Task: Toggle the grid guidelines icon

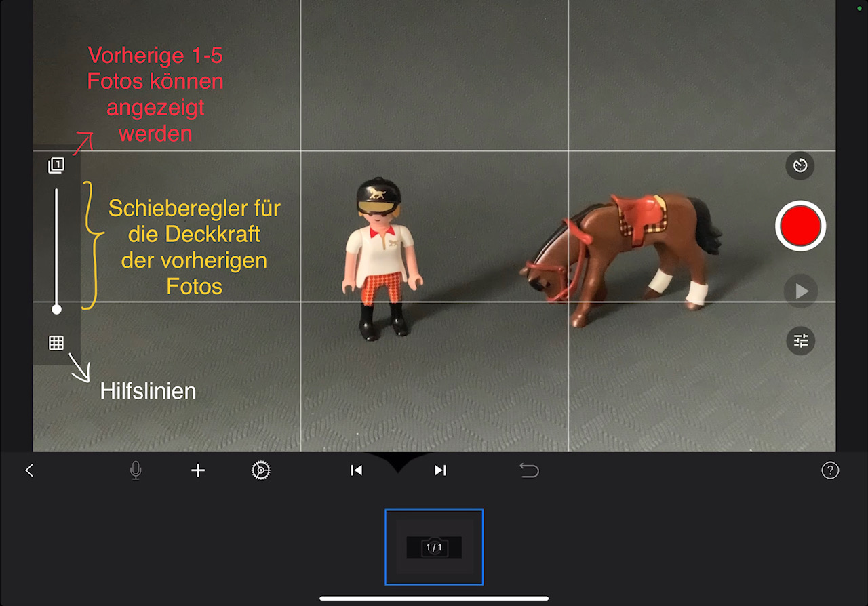Action: [x=56, y=343]
